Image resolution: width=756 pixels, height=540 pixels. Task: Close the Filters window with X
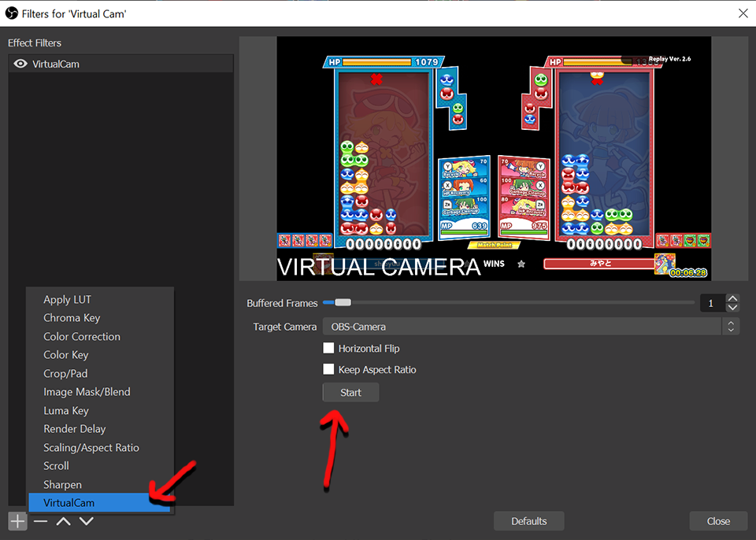point(743,13)
